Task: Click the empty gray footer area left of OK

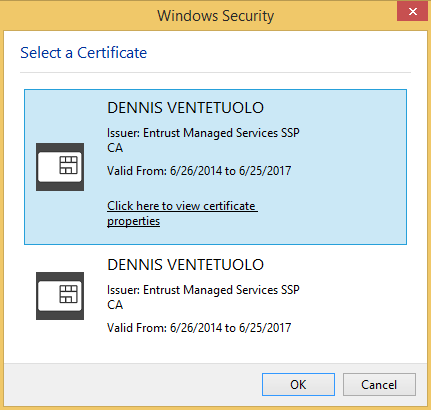Action: [133, 385]
